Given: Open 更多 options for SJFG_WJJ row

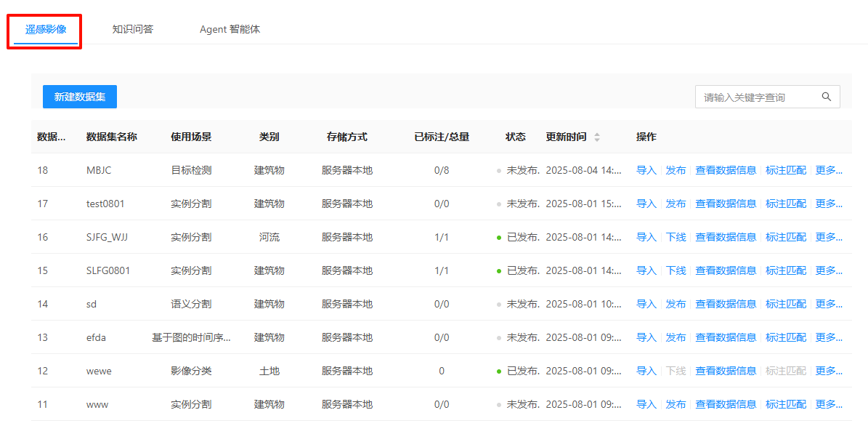Looking at the screenshot, I should [829, 237].
